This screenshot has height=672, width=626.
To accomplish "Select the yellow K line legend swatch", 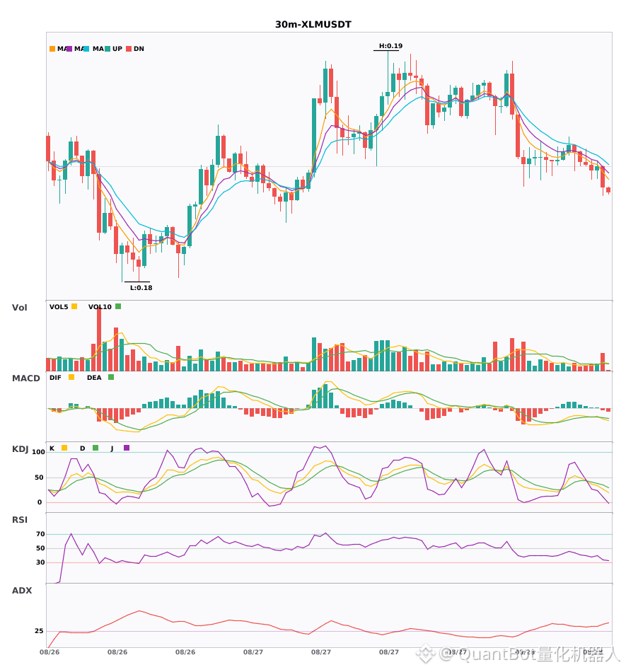I will pyautogui.click(x=64, y=448).
